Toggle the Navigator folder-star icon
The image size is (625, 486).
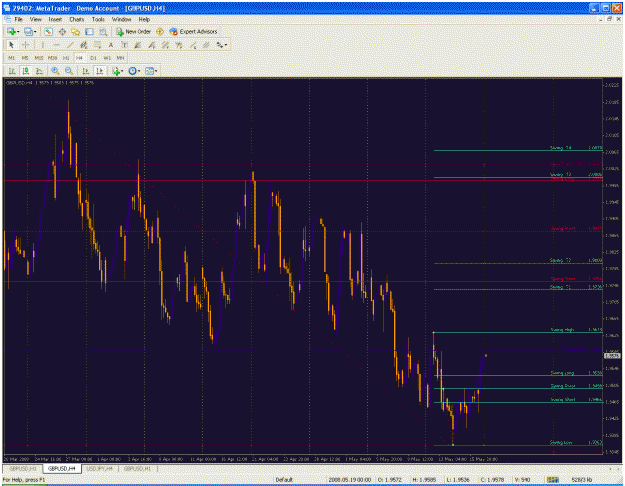(75, 31)
